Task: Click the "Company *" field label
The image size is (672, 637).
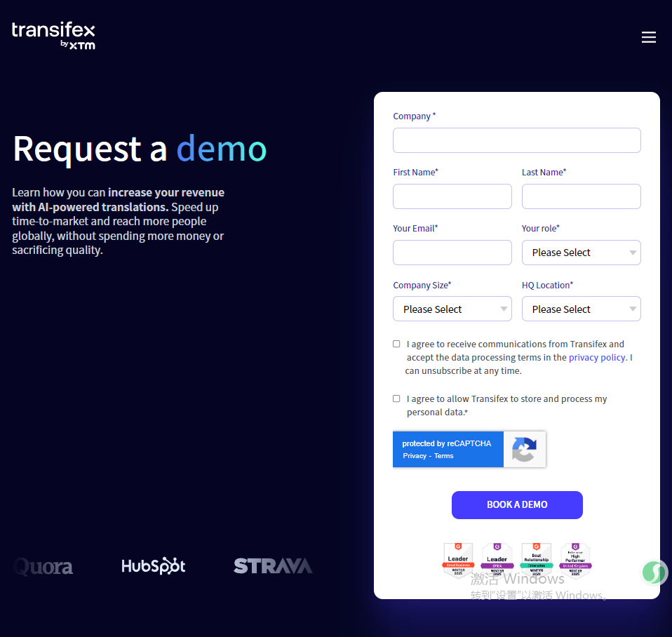Action: point(415,116)
